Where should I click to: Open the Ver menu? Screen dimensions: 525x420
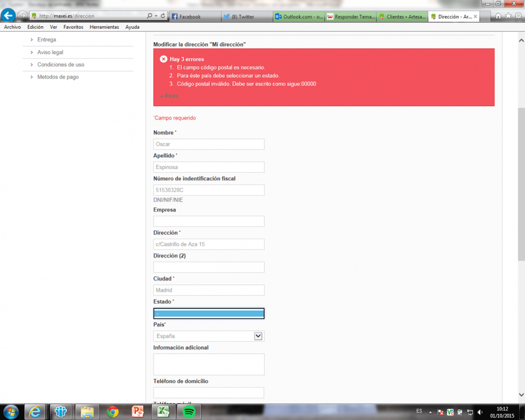tap(53, 27)
